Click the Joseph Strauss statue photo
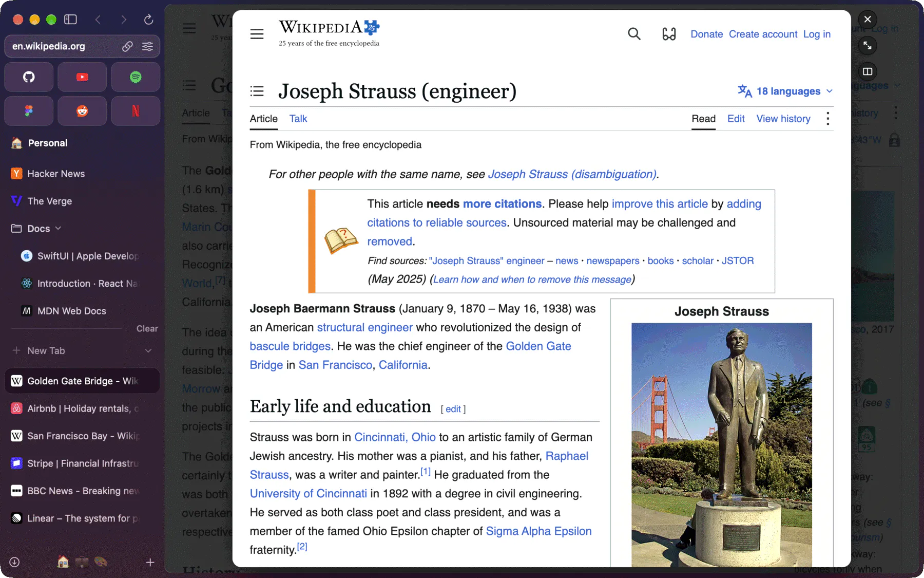Viewport: 924px width, 578px height. click(x=722, y=445)
